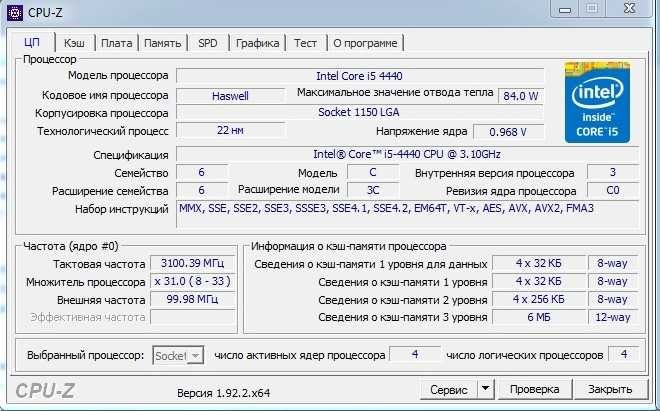The image size is (660, 411).
Task: Open the Графика tab
Action: click(x=257, y=43)
